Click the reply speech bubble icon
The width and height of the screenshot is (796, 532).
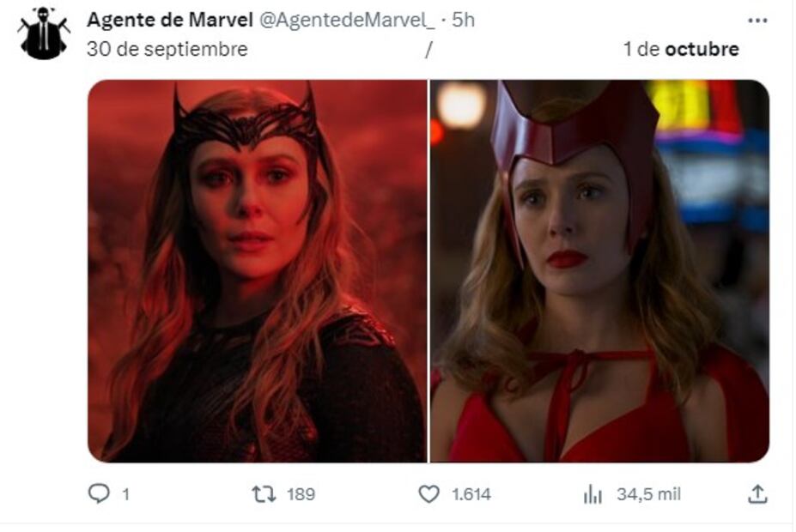(100, 494)
